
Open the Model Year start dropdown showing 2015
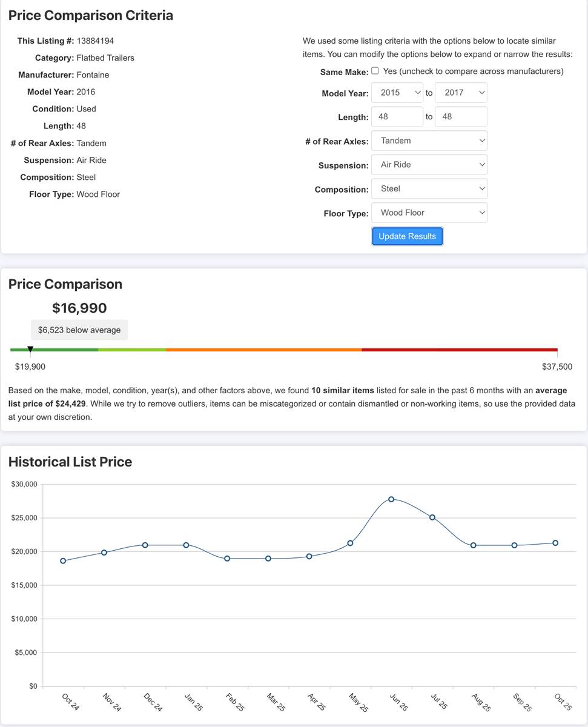click(x=397, y=93)
